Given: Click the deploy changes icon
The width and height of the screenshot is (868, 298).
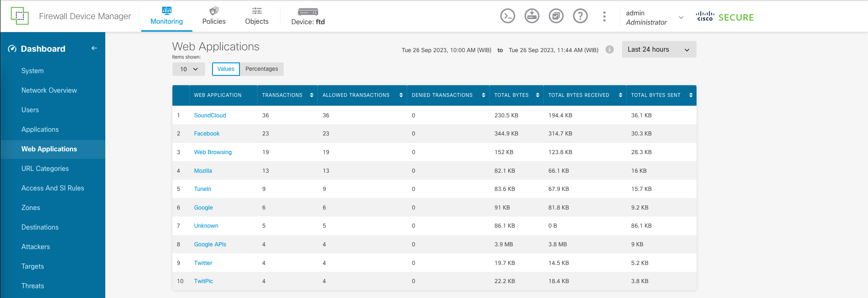Looking at the screenshot, I should click(532, 16).
